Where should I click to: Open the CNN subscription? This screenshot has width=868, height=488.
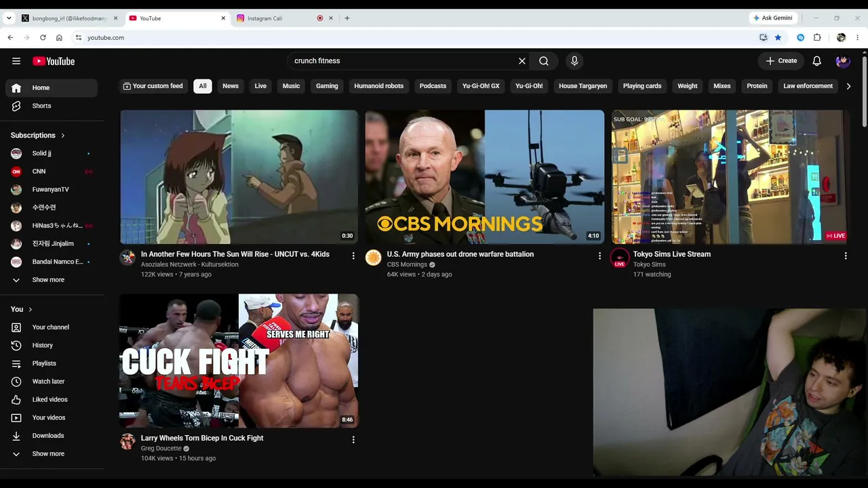coord(52,171)
